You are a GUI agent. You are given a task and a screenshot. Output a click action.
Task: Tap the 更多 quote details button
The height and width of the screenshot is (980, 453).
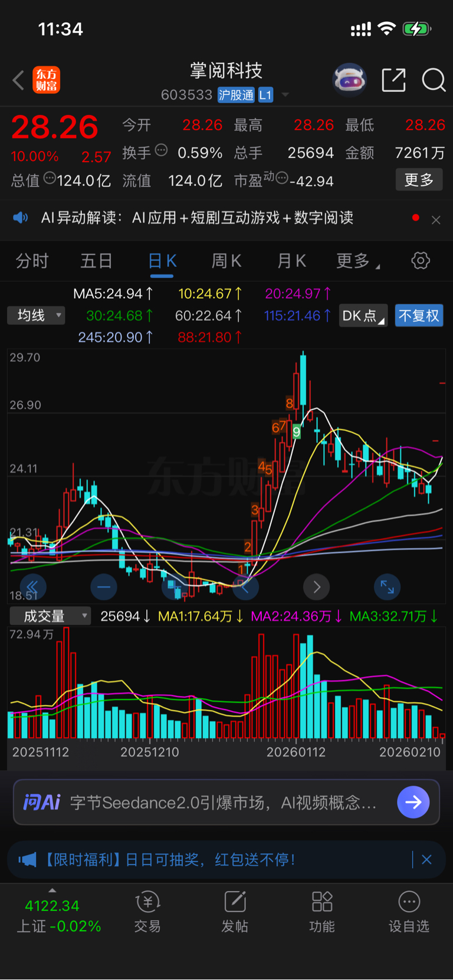pos(419,180)
